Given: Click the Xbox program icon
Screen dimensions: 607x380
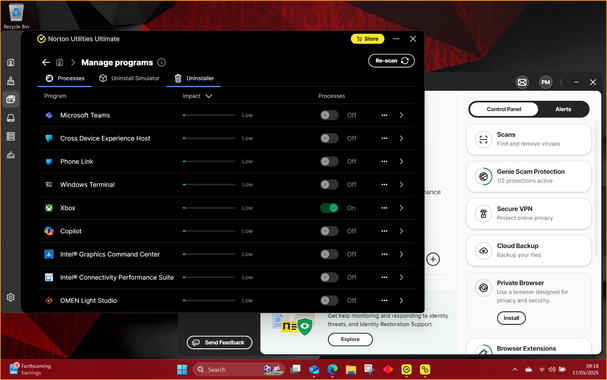Looking at the screenshot, I should [49, 208].
